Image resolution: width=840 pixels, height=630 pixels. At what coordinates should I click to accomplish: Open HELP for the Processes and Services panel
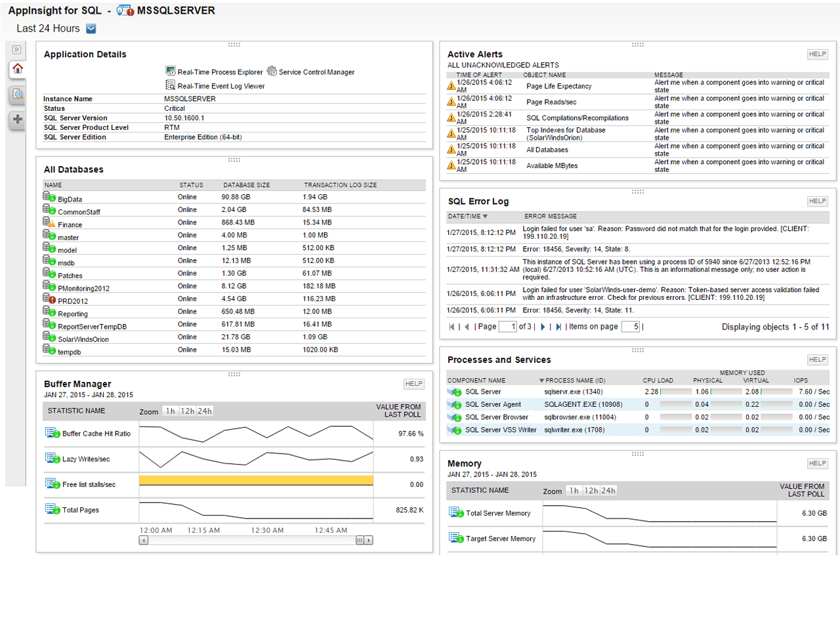(x=818, y=359)
